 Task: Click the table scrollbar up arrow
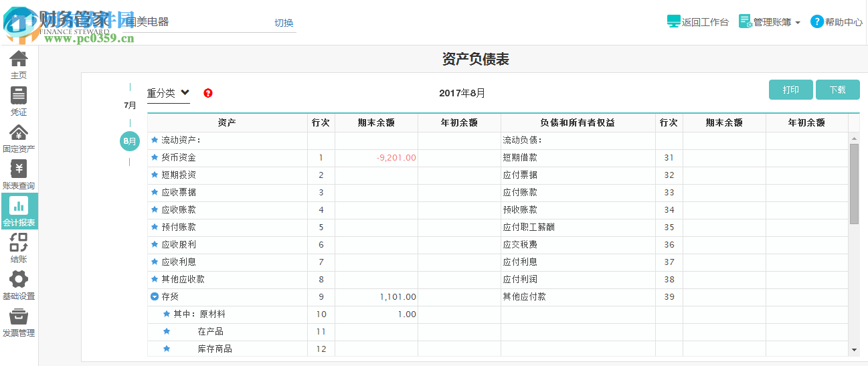click(854, 138)
